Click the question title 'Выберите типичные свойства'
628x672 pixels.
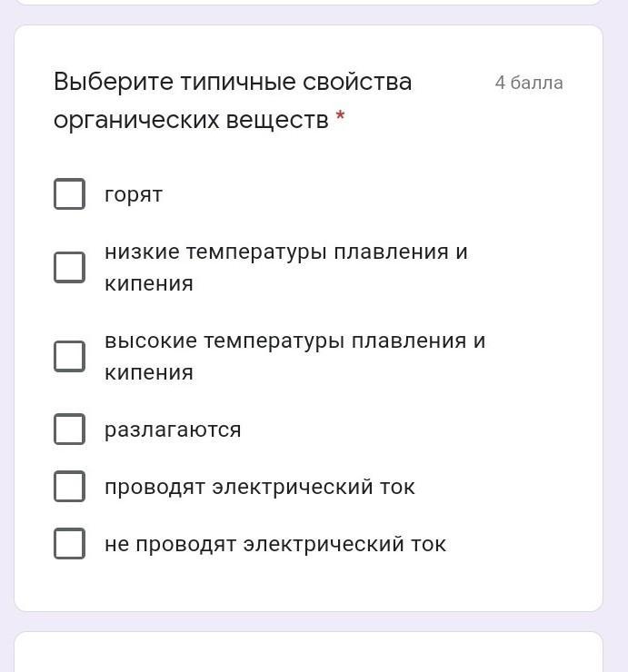pyautogui.click(x=233, y=82)
